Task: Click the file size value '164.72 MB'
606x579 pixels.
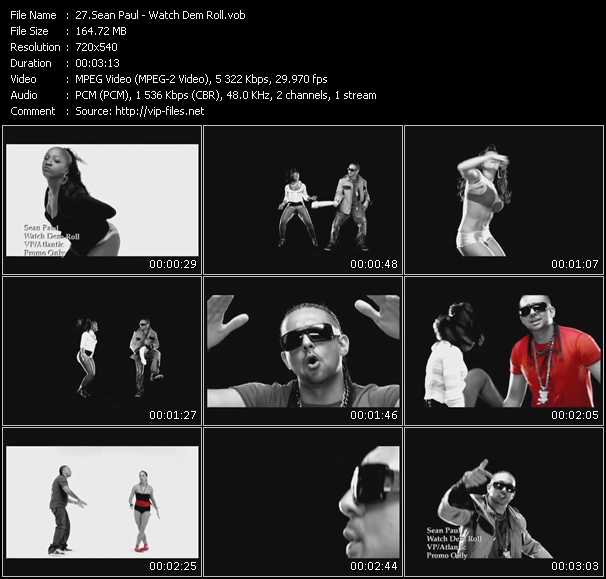Action: pyautogui.click(x=101, y=31)
